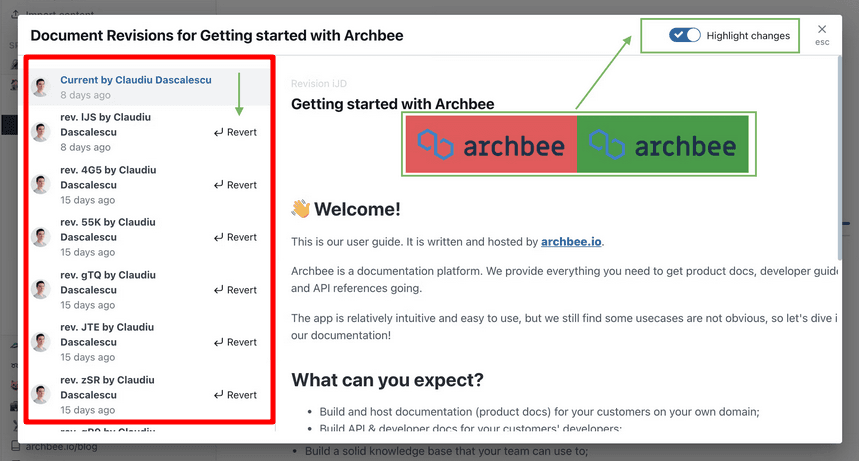The image size is (859, 461).
Task: Click avatar beside rev. gTQ
Action: pos(41,289)
